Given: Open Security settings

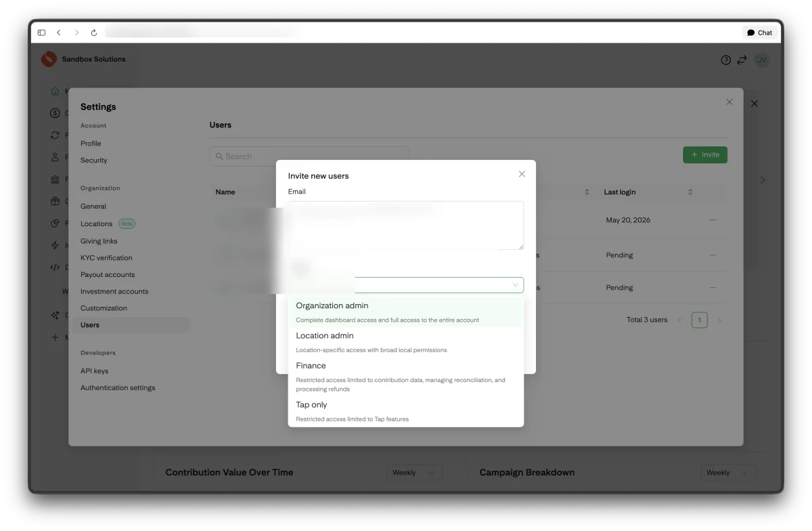Looking at the screenshot, I should tap(94, 161).
